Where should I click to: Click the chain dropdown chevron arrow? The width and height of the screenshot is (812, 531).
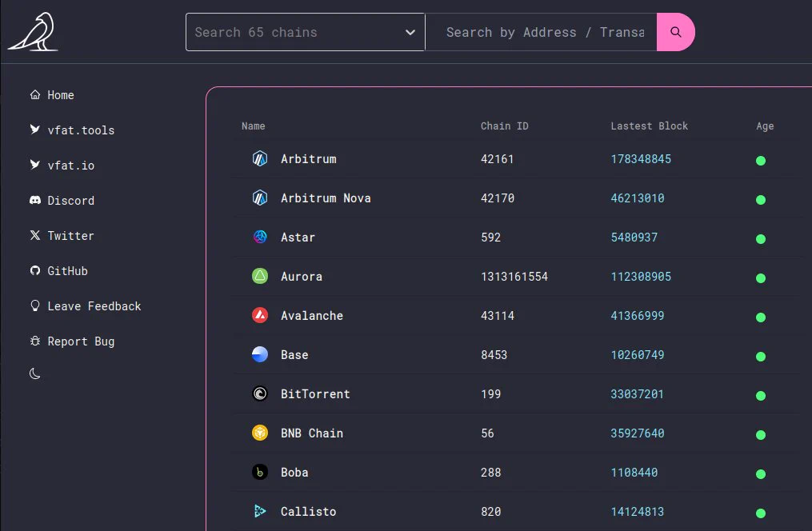click(410, 33)
